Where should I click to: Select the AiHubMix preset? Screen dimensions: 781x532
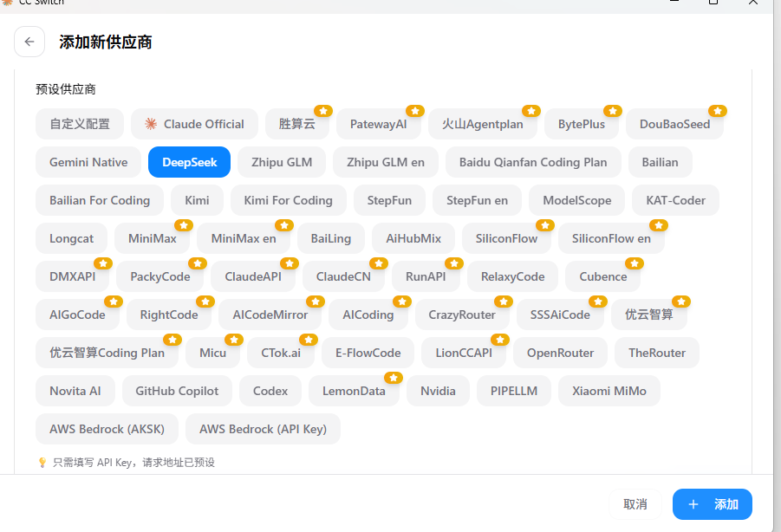[413, 238]
